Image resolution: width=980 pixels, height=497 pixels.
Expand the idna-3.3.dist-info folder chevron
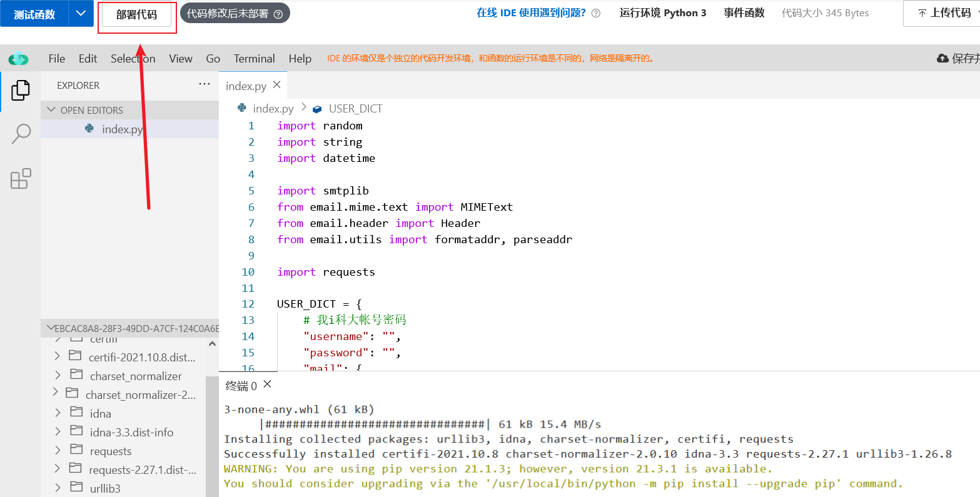pos(58,431)
